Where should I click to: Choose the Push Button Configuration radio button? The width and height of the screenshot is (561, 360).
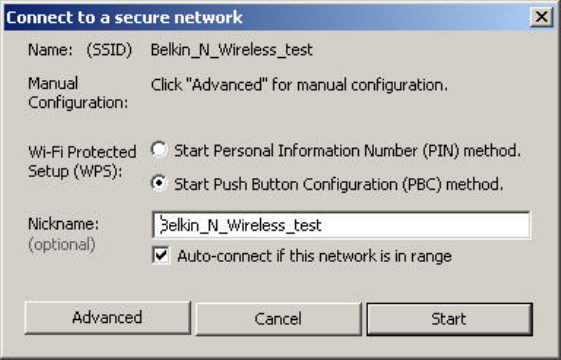coord(158,183)
